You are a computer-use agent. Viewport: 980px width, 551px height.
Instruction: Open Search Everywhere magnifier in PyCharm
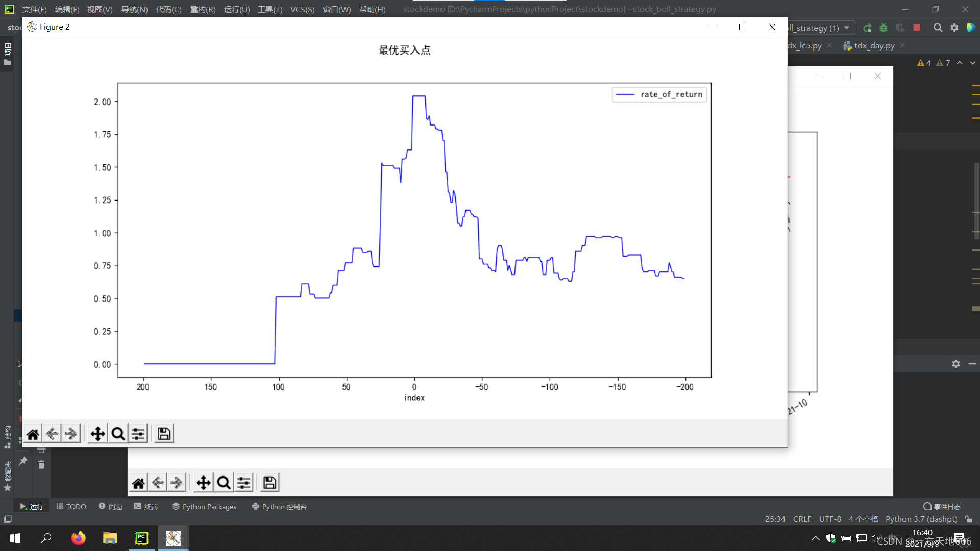(x=938, y=28)
